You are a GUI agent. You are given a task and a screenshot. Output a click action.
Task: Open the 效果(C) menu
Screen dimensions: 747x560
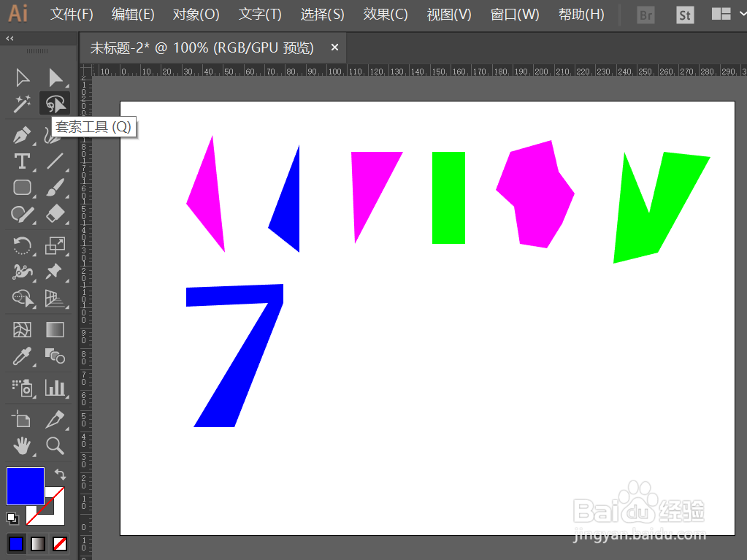[x=386, y=15]
